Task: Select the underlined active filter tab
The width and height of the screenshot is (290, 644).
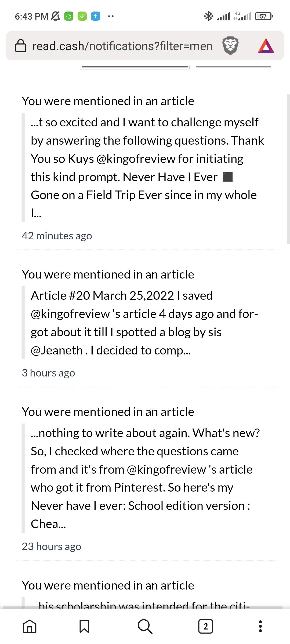Action: point(135,67)
